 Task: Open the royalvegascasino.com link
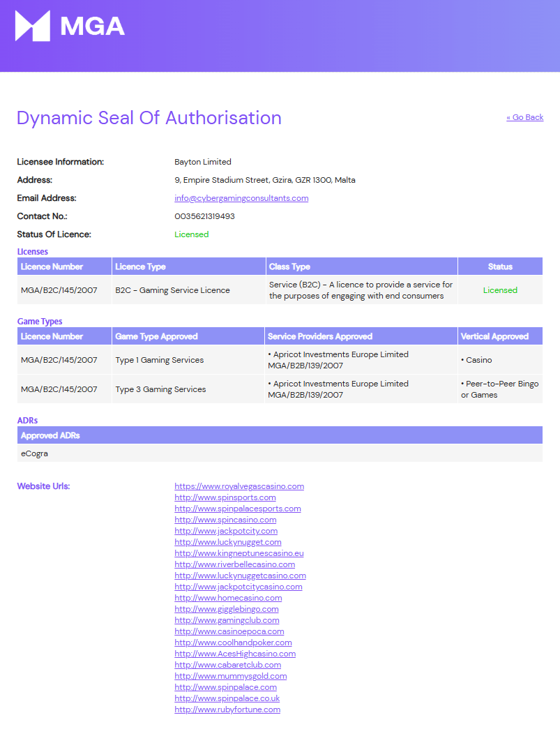239,486
